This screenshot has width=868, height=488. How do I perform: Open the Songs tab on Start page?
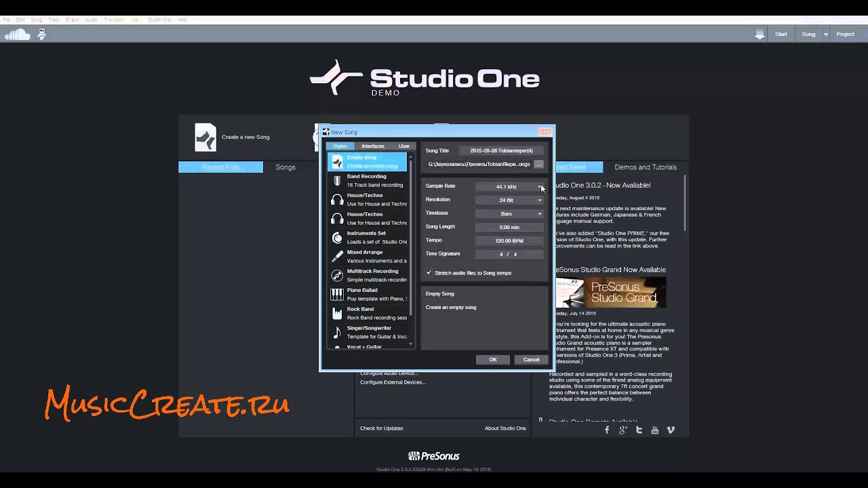coord(285,167)
